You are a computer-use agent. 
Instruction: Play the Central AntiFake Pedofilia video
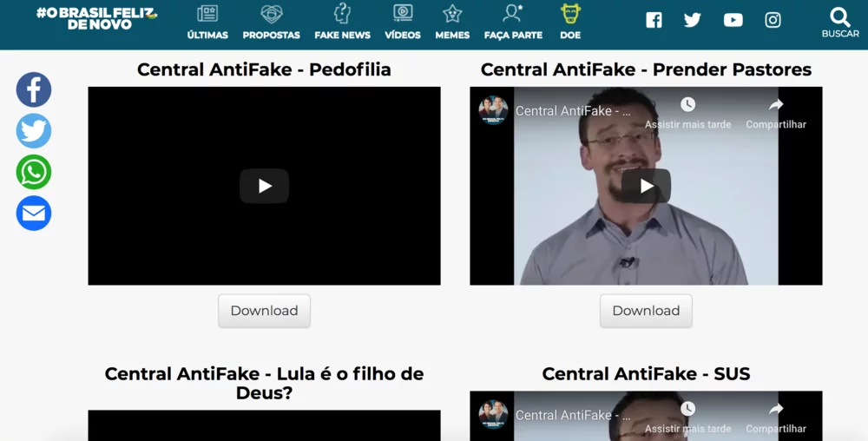264,186
